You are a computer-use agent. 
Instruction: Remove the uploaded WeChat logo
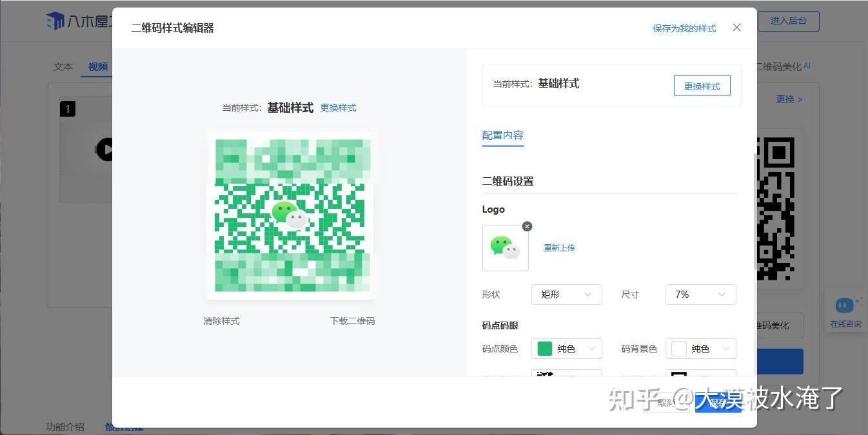click(527, 226)
